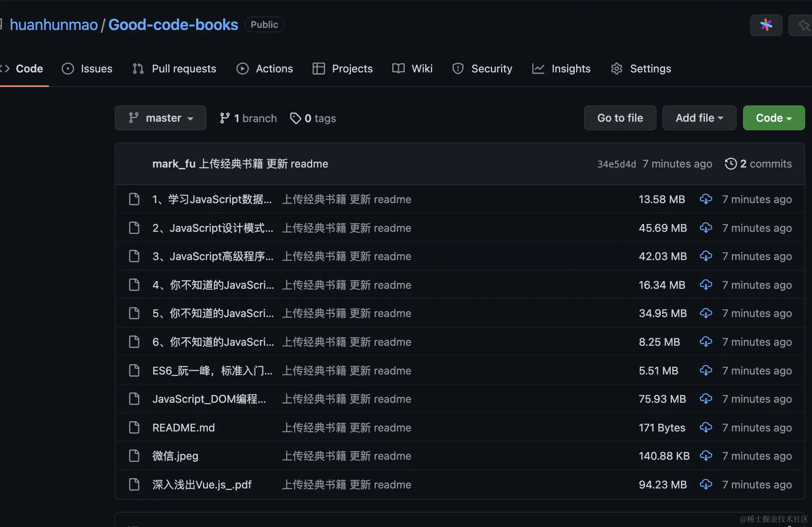Open commit hash 34e5d4d
The height and width of the screenshot is (527, 812).
(x=617, y=164)
